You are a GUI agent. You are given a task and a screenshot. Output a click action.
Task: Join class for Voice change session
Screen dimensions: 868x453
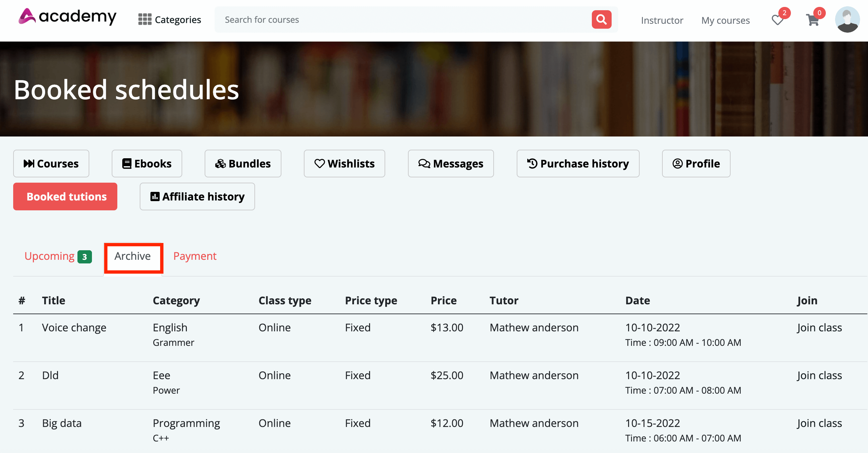tap(820, 327)
